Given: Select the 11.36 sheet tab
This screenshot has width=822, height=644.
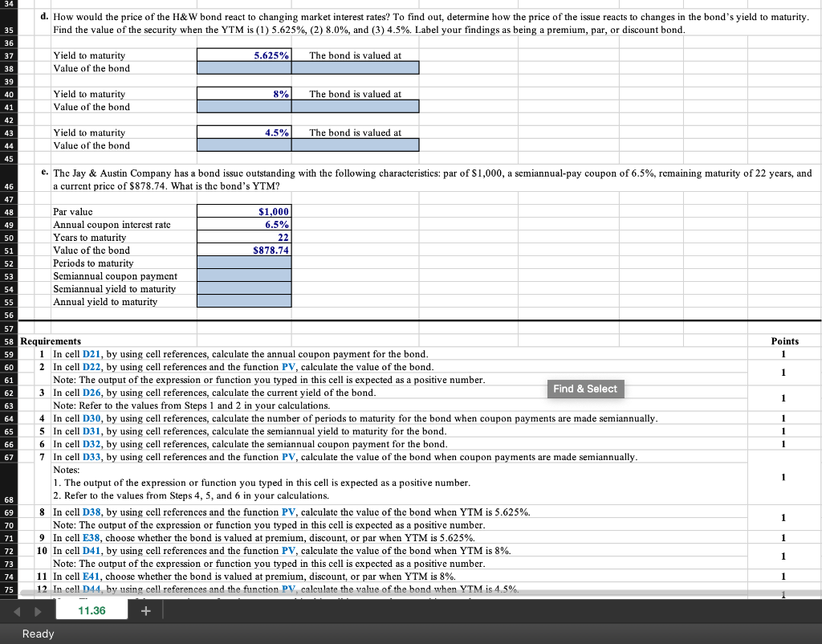Looking at the screenshot, I should (92, 610).
